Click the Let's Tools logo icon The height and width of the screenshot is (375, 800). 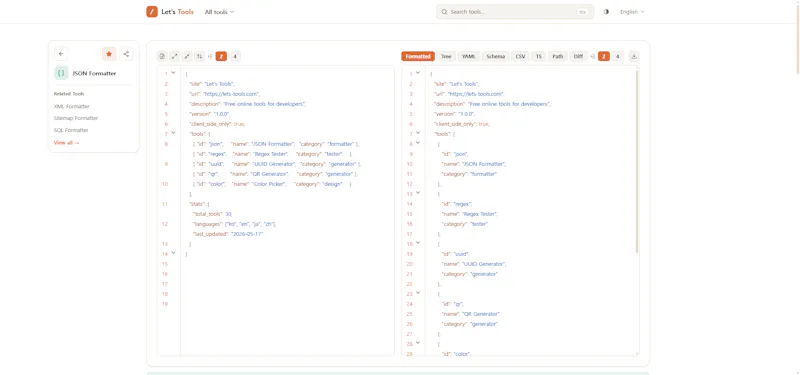[x=152, y=12]
